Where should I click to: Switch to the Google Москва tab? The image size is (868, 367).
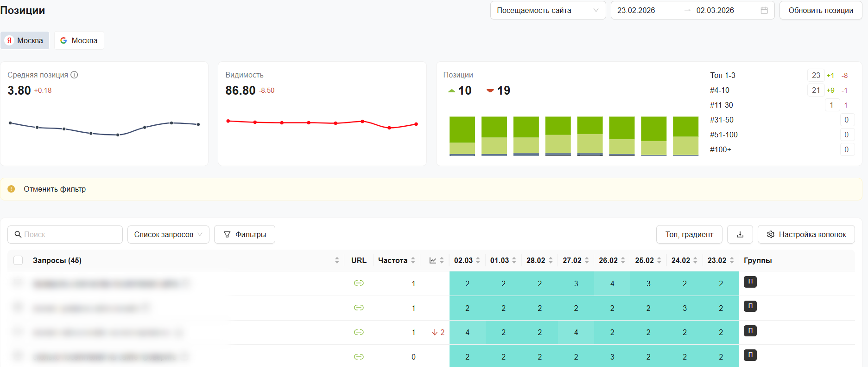[79, 40]
